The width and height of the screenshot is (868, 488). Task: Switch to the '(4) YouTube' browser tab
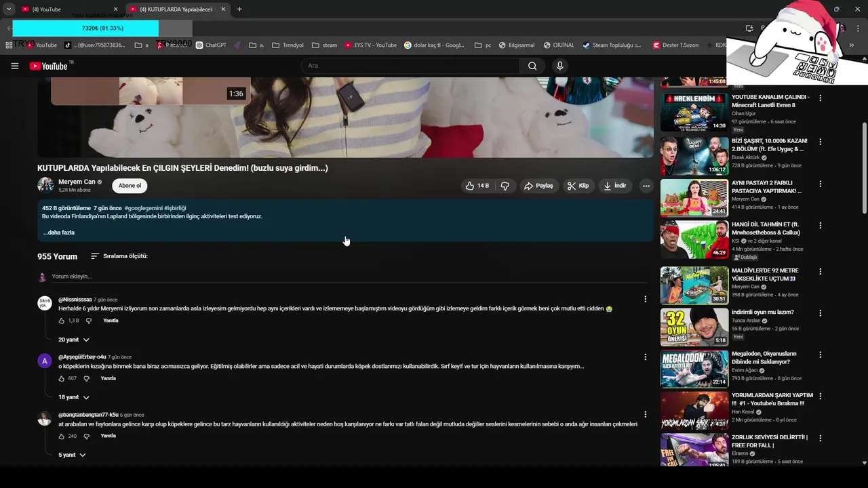pos(68,9)
